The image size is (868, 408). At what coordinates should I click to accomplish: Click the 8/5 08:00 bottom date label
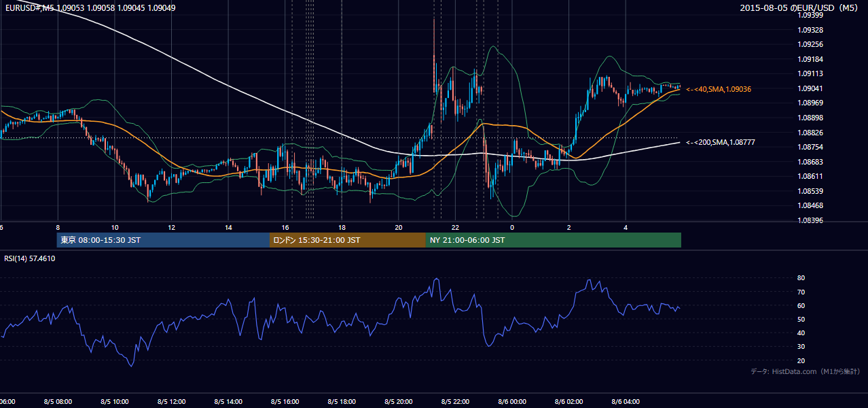coord(58,402)
